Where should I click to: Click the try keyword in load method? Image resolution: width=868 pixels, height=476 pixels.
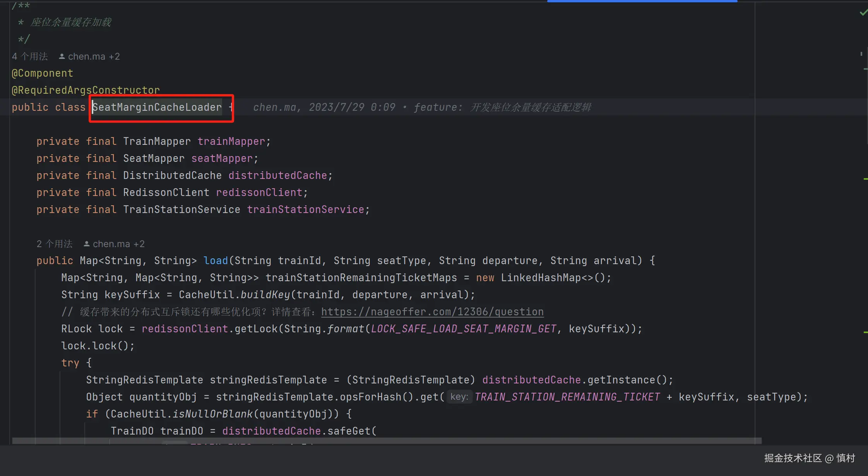(70, 363)
